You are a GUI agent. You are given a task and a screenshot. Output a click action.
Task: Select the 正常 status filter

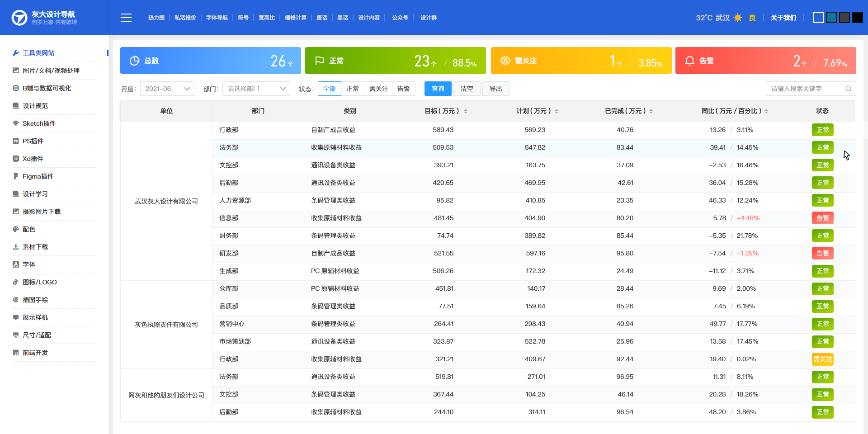point(353,89)
